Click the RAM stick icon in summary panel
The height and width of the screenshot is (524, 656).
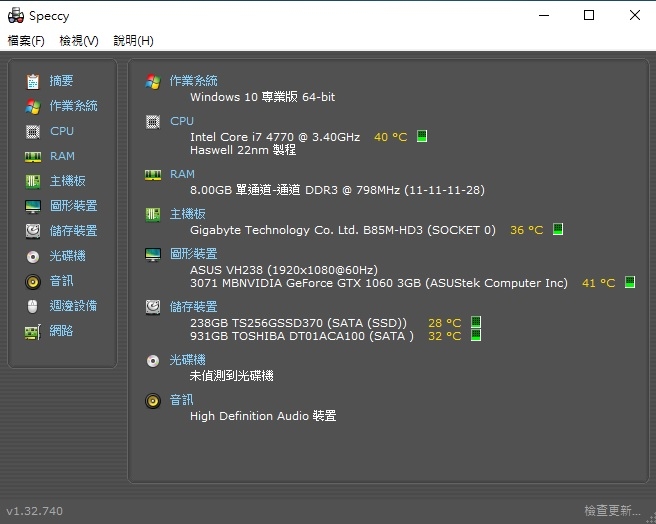click(x=153, y=175)
